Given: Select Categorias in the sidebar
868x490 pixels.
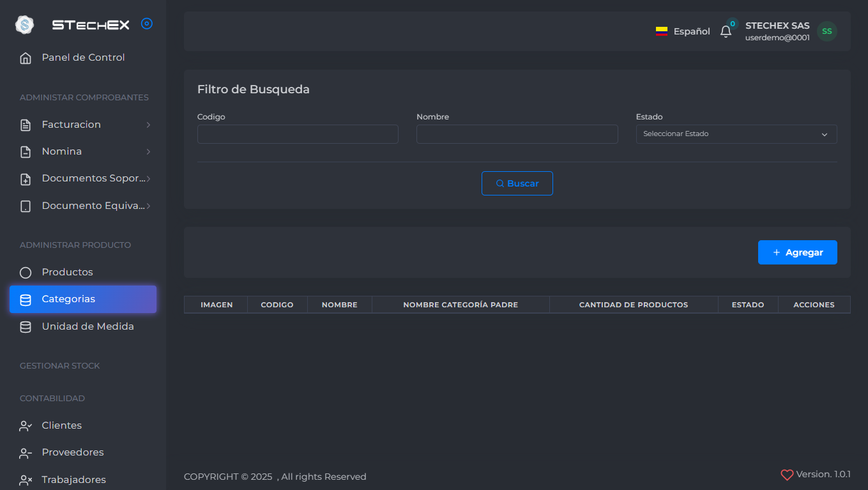Looking at the screenshot, I should click(82, 299).
